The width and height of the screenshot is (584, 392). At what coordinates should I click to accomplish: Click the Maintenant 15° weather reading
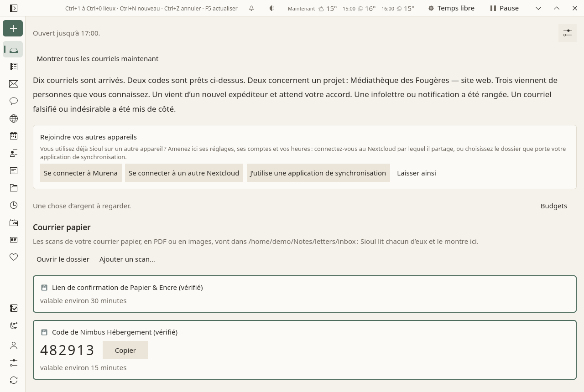pos(313,8)
